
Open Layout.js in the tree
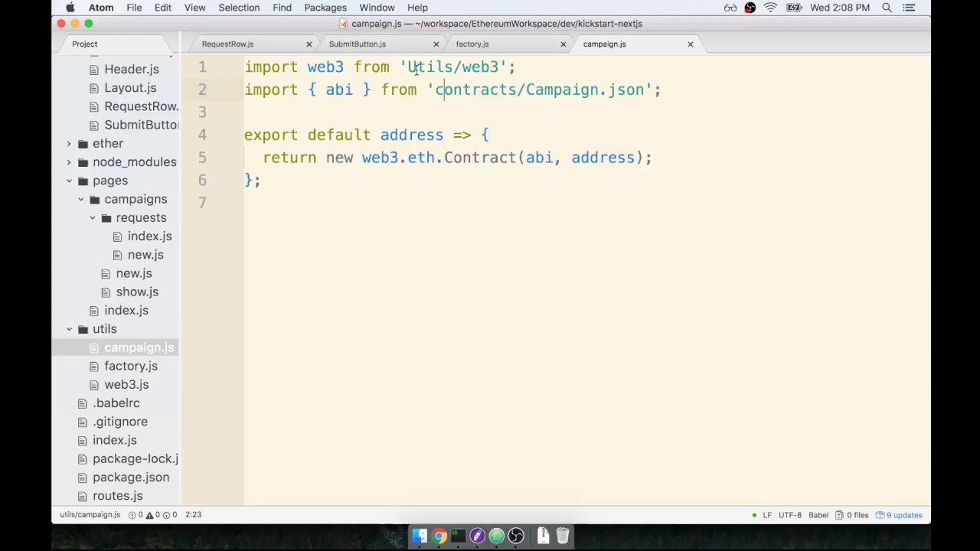(x=130, y=88)
